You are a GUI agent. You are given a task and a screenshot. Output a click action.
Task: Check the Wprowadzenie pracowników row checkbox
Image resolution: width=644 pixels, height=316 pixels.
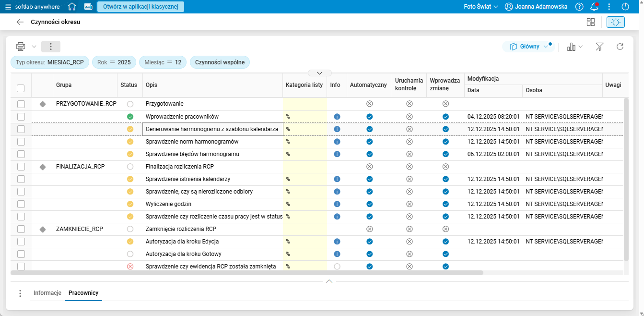click(x=21, y=117)
